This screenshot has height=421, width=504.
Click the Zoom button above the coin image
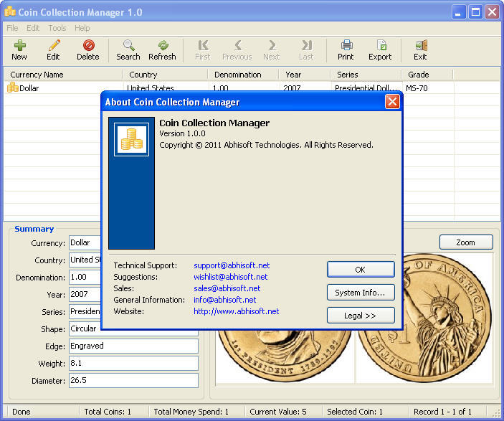pyautogui.click(x=466, y=242)
